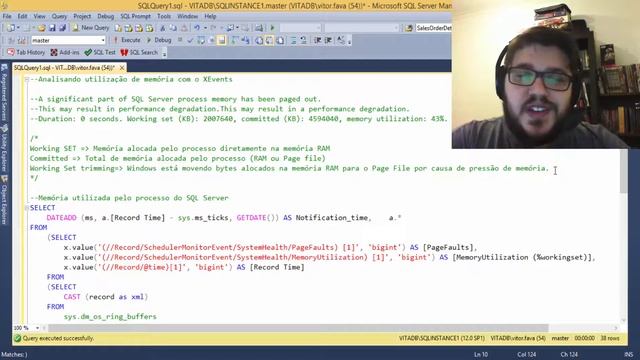Click on sys.dm_os_ring_buffers in the query
The width and height of the screenshot is (640, 360).
pos(110,316)
